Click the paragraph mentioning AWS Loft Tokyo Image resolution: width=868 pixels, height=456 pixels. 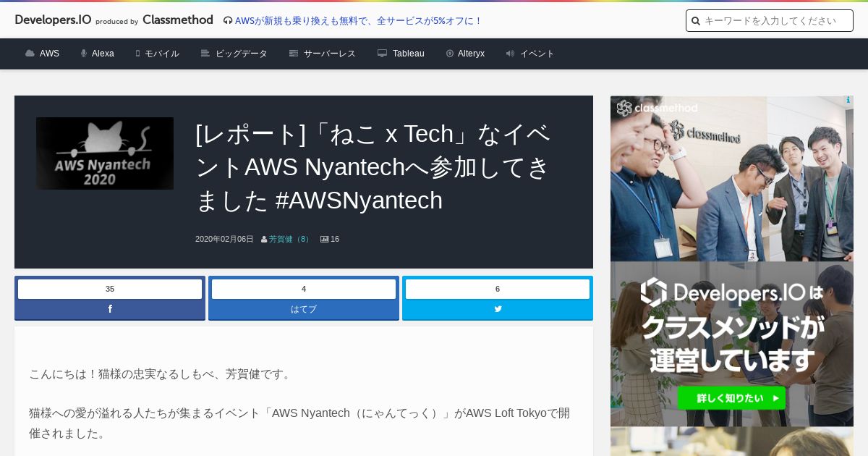point(299,423)
